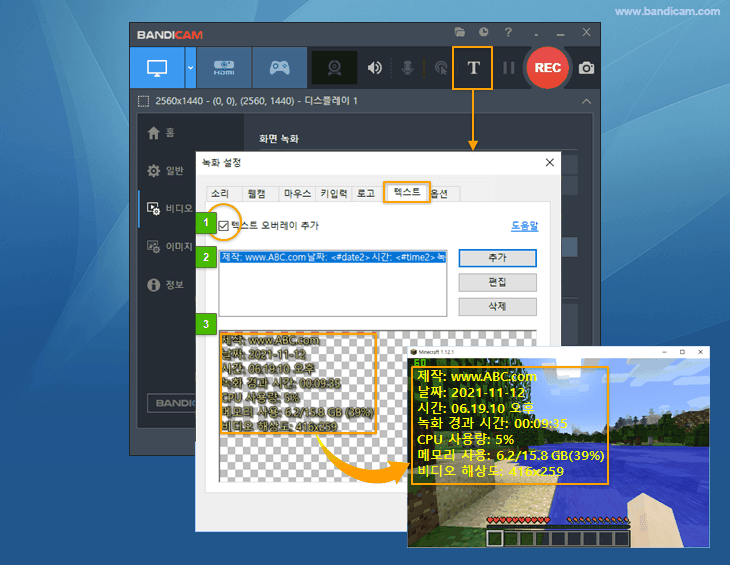This screenshot has height=565, width=730.
Task: Start recording with the REC button
Action: tap(548, 68)
